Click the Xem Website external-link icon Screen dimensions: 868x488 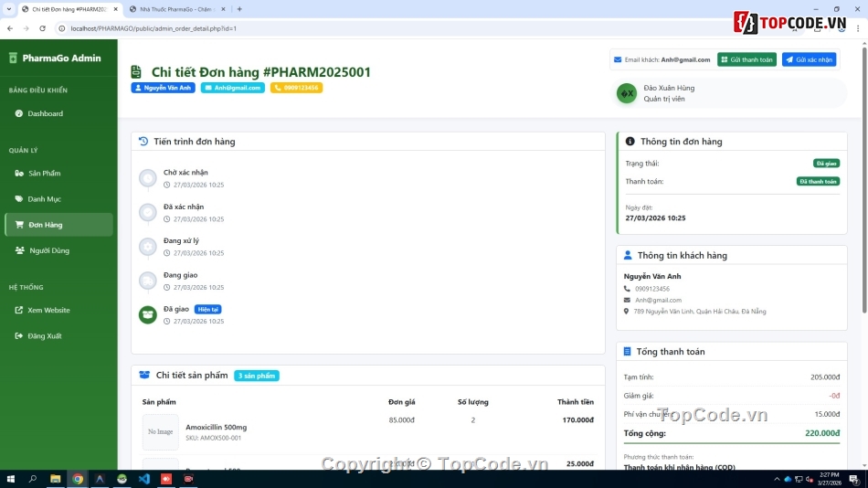coord(19,310)
